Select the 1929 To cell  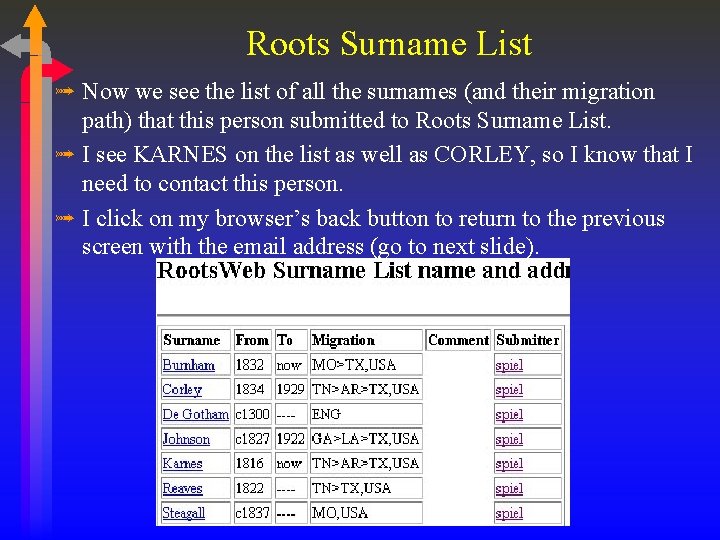(291, 389)
